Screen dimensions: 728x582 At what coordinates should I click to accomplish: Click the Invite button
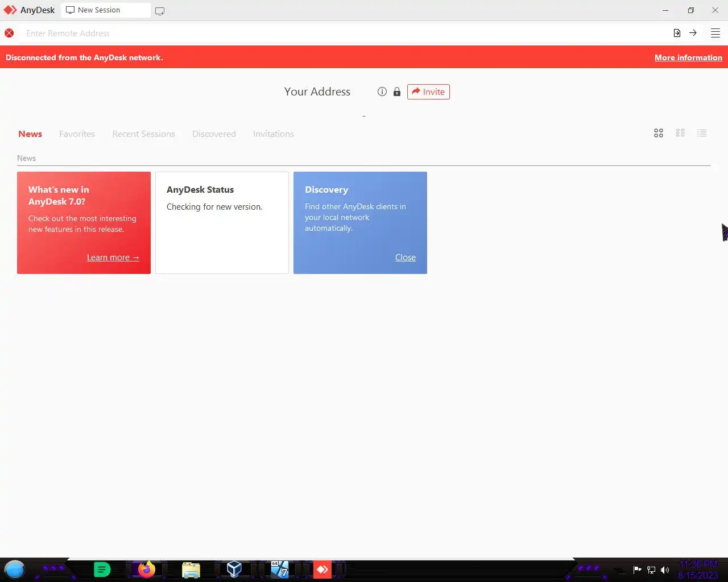point(428,92)
